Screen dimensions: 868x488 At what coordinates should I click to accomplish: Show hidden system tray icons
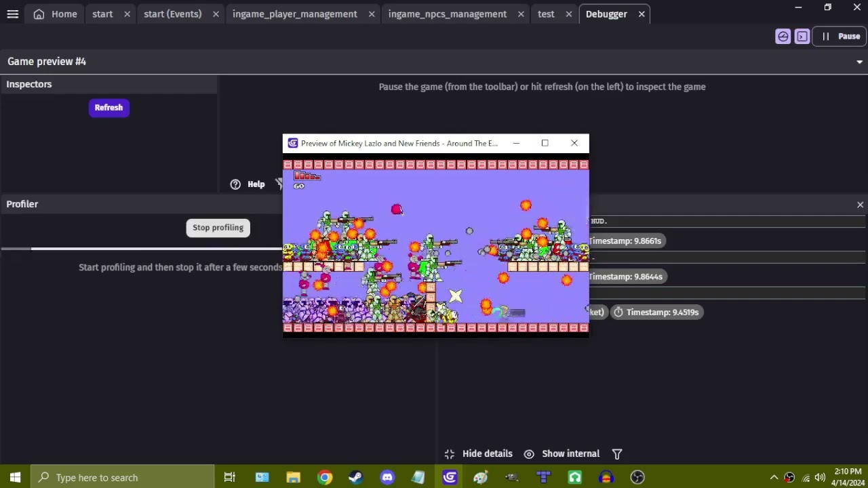(x=774, y=477)
